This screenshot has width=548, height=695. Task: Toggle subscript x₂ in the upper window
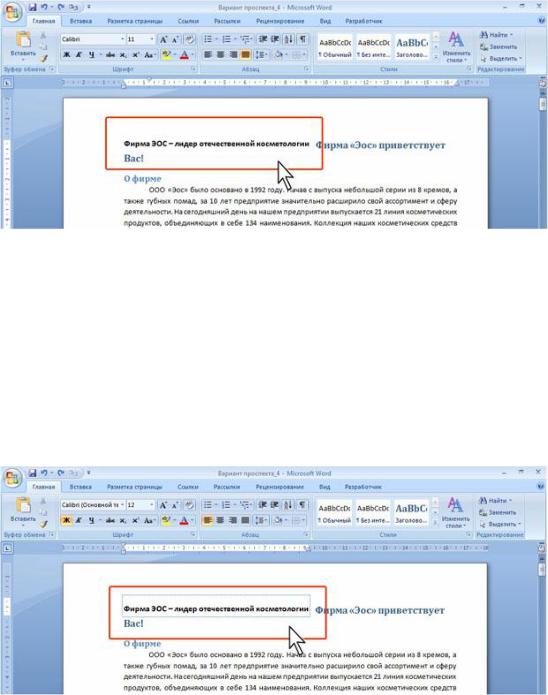click(x=123, y=55)
